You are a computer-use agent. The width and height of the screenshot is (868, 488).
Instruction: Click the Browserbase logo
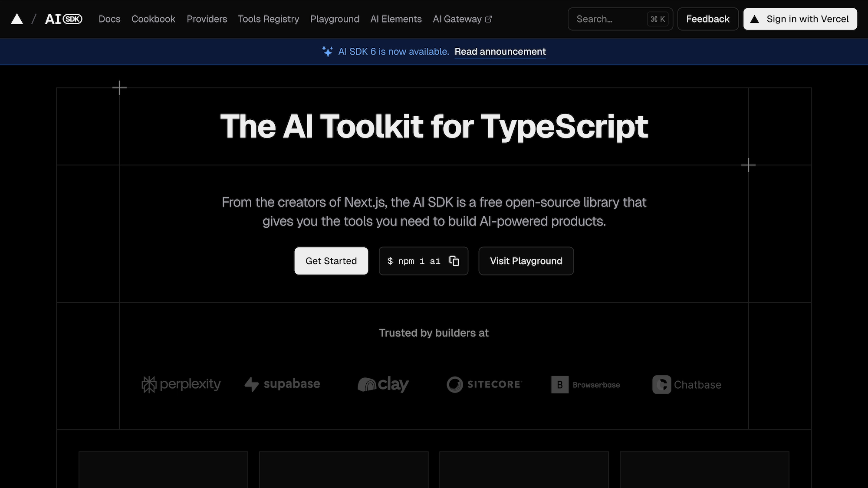585,385
